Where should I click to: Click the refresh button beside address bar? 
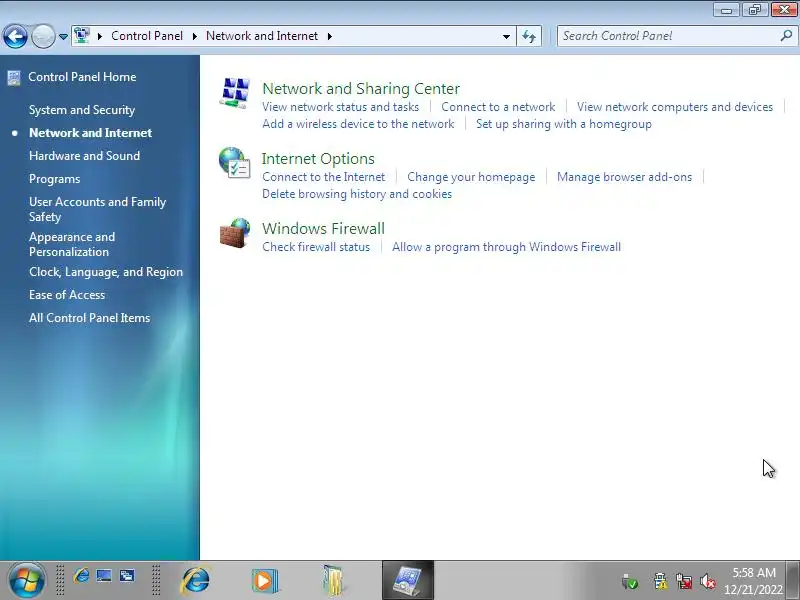click(x=529, y=36)
